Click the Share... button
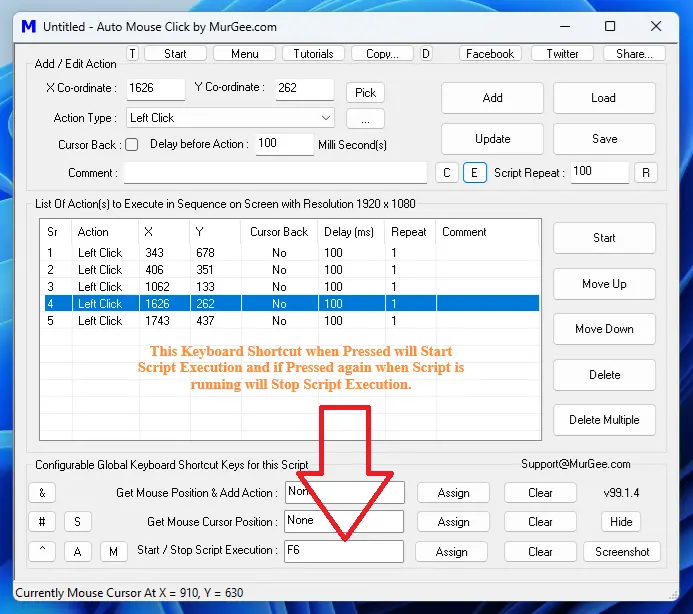 [634, 54]
